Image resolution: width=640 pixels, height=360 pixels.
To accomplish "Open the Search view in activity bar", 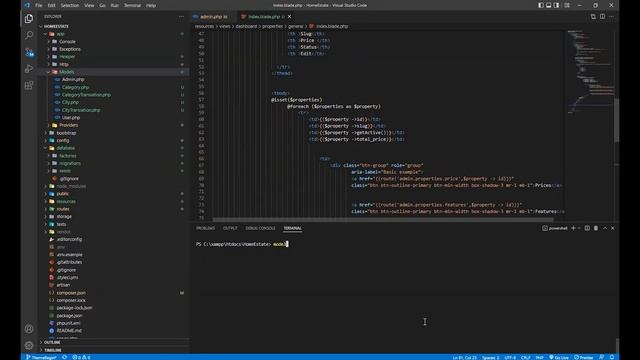I will point(29,36).
